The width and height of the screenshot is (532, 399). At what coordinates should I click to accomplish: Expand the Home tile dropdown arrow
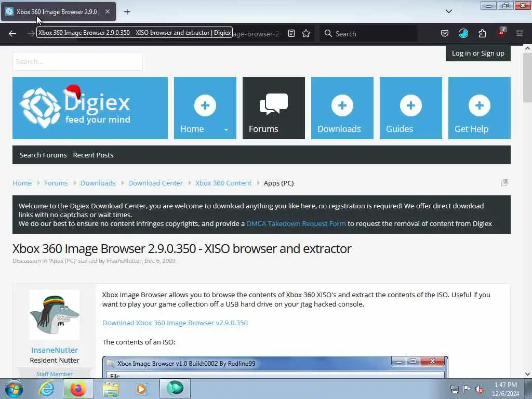[x=227, y=129]
